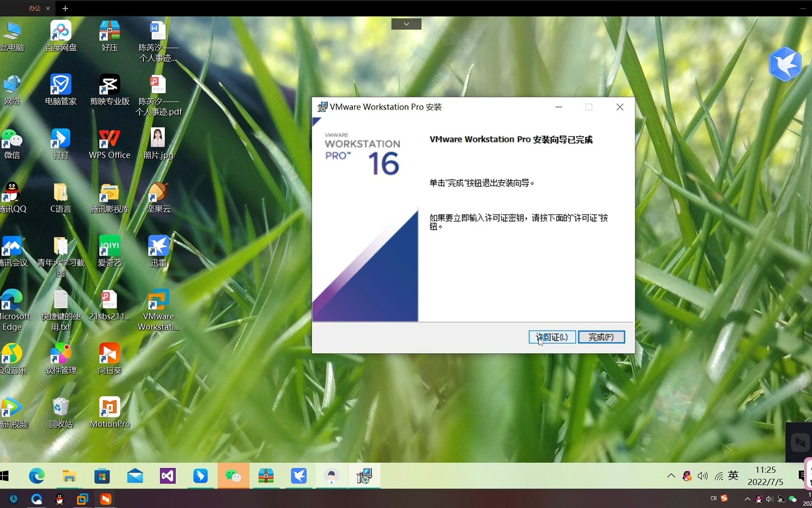Close the VMware Workstation Pro installer window
812x508 pixels.
point(620,107)
